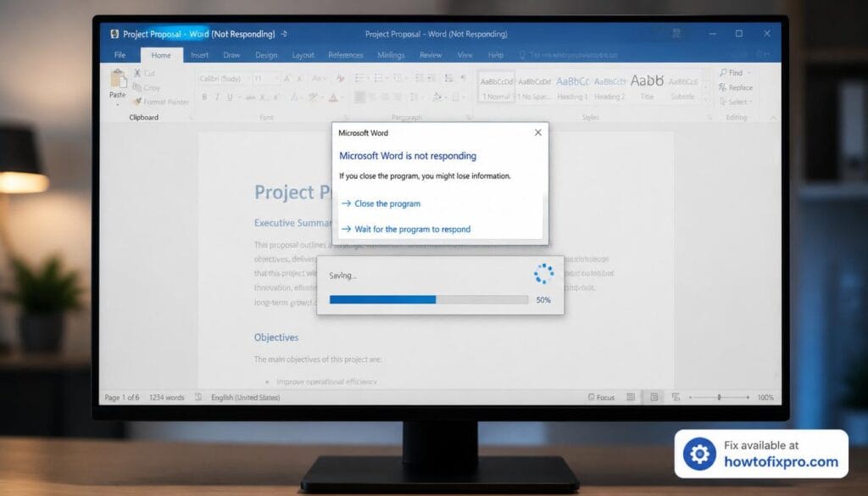The width and height of the screenshot is (868, 496).
Task: Click the Saving progress bar
Action: pyautogui.click(x=429, y=299)
